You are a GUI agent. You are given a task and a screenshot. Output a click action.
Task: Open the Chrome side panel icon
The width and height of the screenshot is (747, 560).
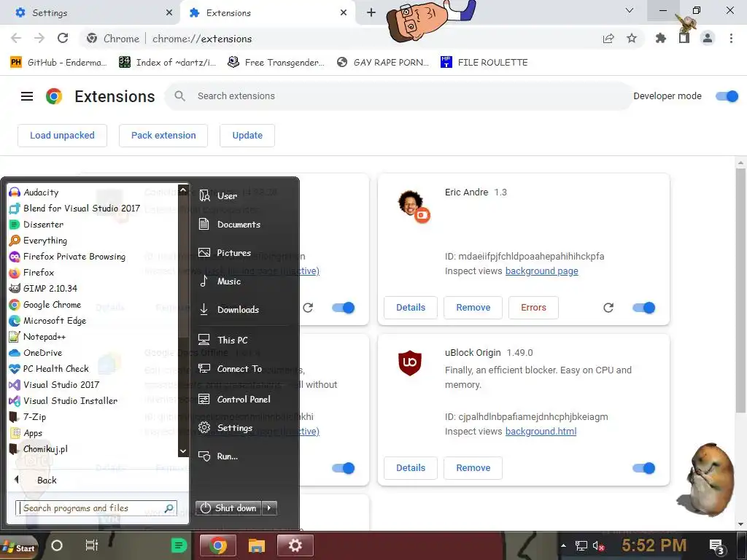point(684,39)
